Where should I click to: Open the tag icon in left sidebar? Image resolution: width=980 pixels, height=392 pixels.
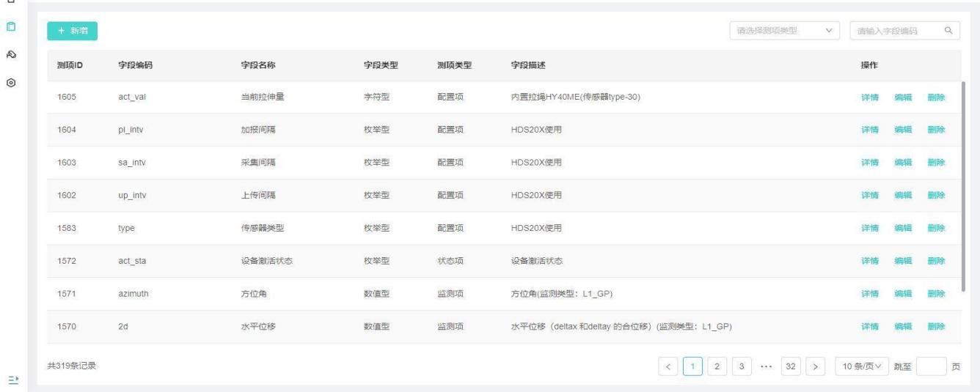coord(11,55)
